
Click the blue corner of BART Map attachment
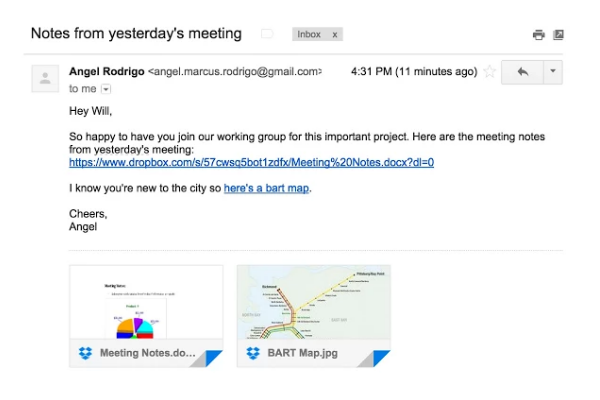click(381, 358)
